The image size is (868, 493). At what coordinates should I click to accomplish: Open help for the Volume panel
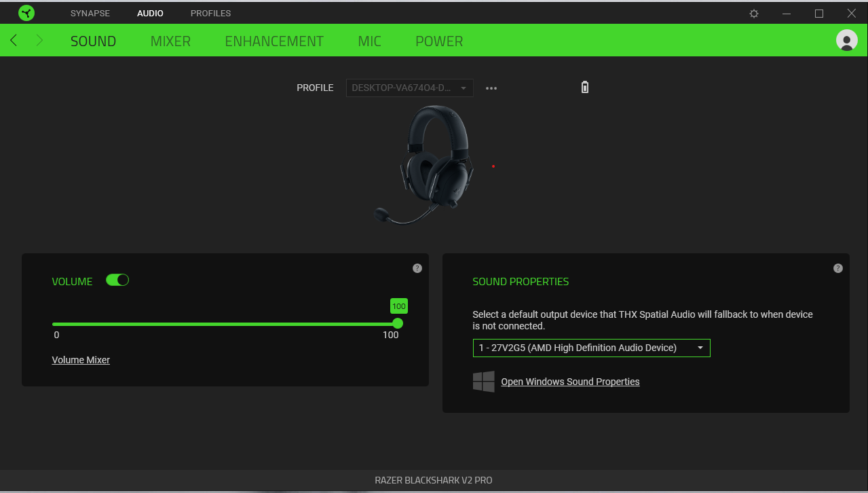(x=417, y=268)
